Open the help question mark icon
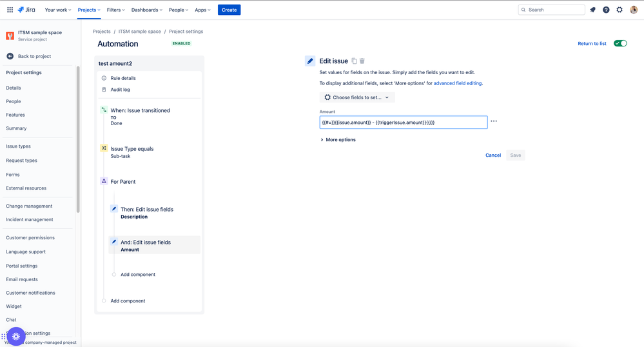The image size is (644, 347). (x=606, y=10)
